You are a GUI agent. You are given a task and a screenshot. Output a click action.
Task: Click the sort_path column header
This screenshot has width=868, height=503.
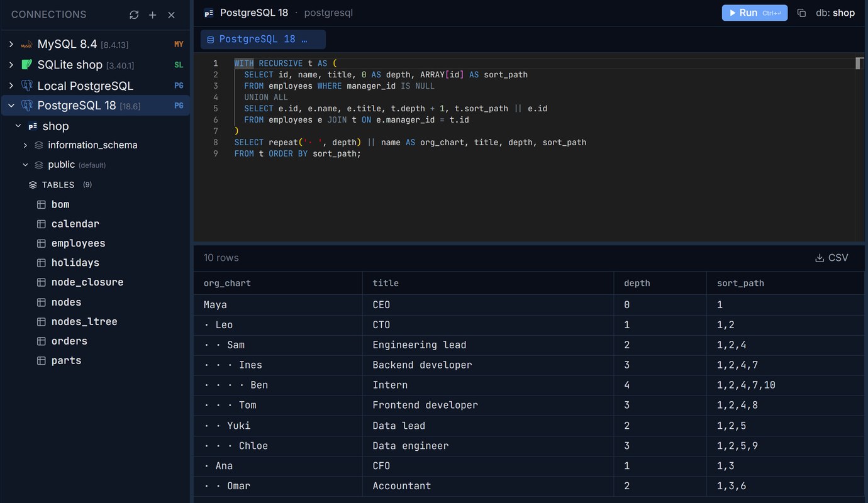pyautogui.click(x=786, y=283)
